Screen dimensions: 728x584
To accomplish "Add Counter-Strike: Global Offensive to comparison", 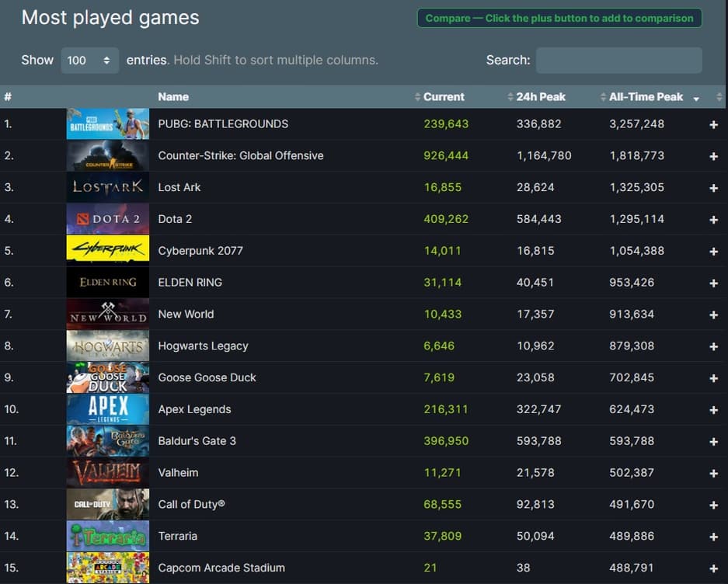I will [713, 156].
